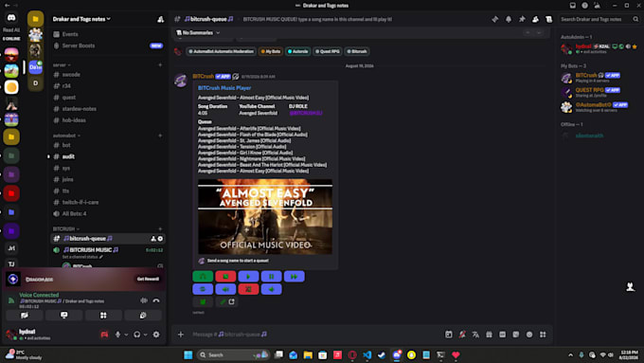The width and height of the screenshot is (644, 363).
Task: Select the AutomaBot Automatic Moderation tag
Action: [x=221, y=51]
